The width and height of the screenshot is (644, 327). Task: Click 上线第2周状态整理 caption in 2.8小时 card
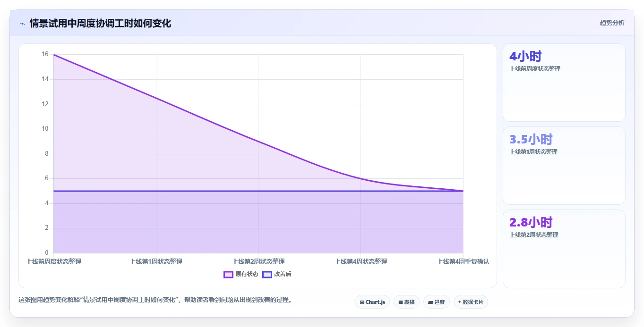tap(533, 235)
